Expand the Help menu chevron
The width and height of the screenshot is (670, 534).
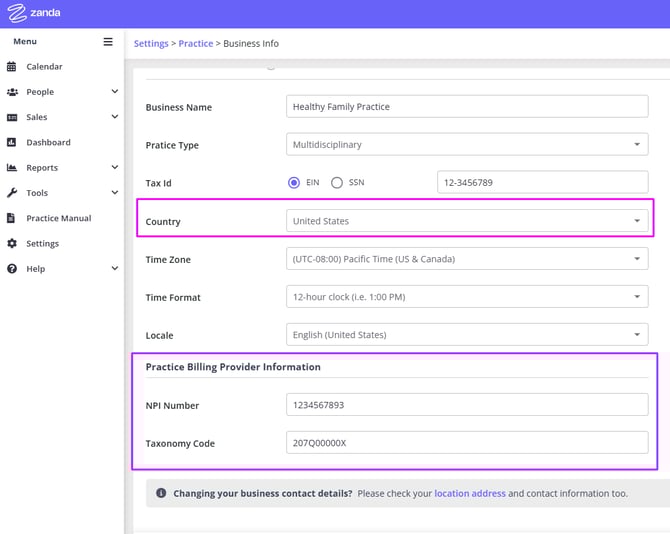pos(115,269)
